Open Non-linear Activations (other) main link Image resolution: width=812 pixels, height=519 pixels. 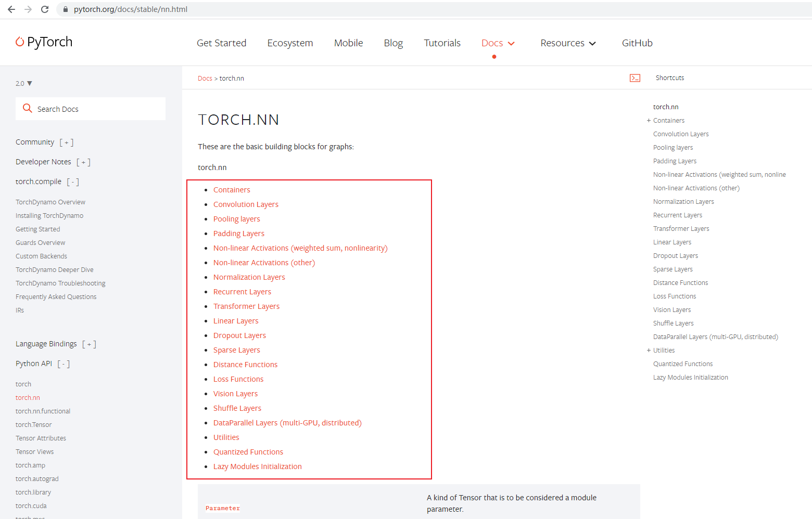[264, 263]
